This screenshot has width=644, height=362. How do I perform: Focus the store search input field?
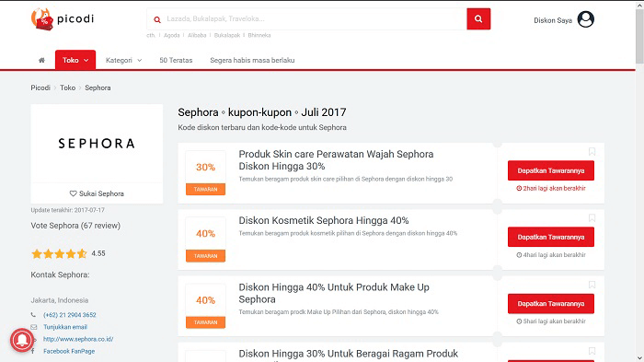306,19
